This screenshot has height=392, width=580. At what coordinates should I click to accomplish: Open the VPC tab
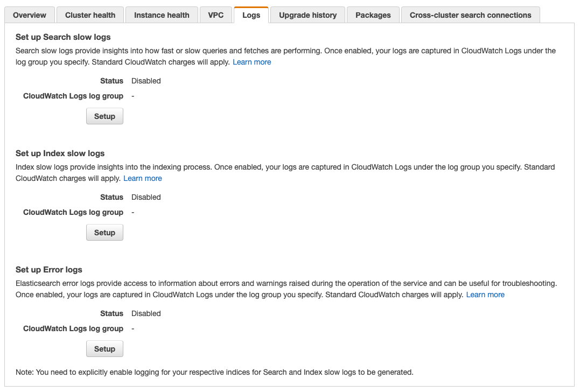[x=215, y=15]
